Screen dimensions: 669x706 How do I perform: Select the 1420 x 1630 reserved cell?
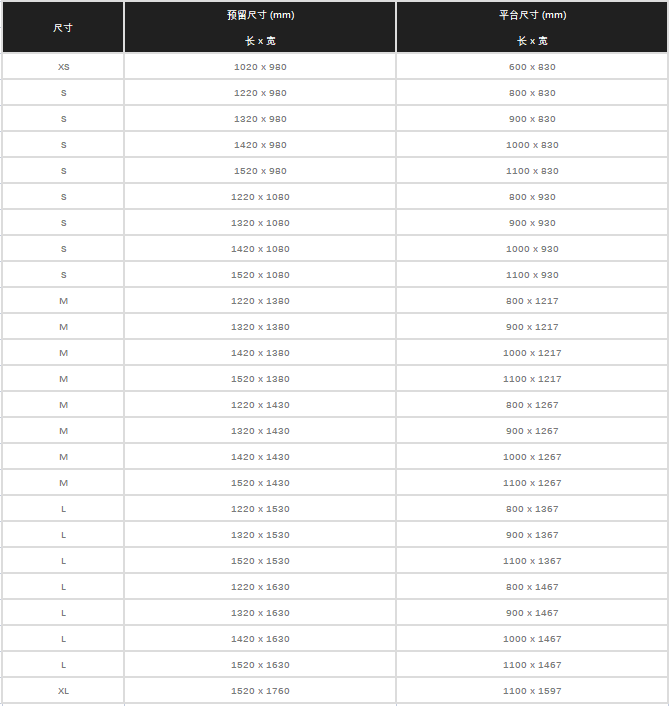point(260,639)
